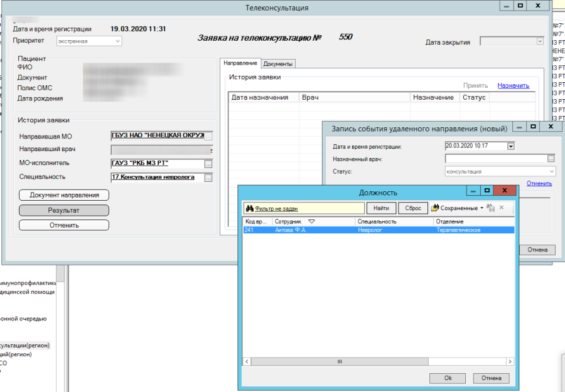565x392 pixels.
Task: Open the lookup button in Назначенный врач field
Action: coord(551,159)
